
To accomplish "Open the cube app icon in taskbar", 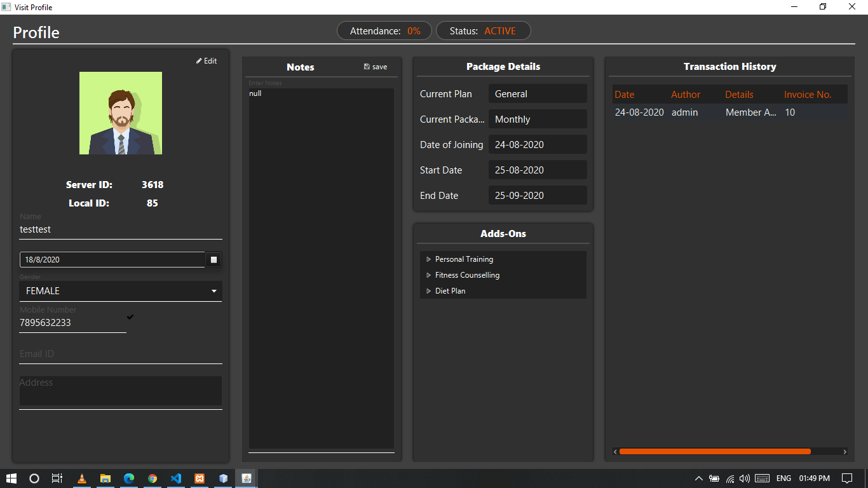I will pyautogui.click(x=223, y=478).
